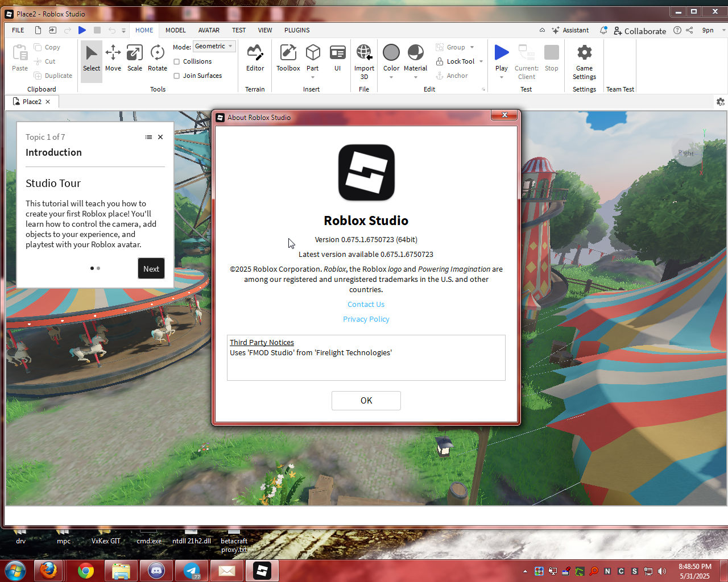728x582 pixels.
Task: Open the Toolbox
Action: 288,59
